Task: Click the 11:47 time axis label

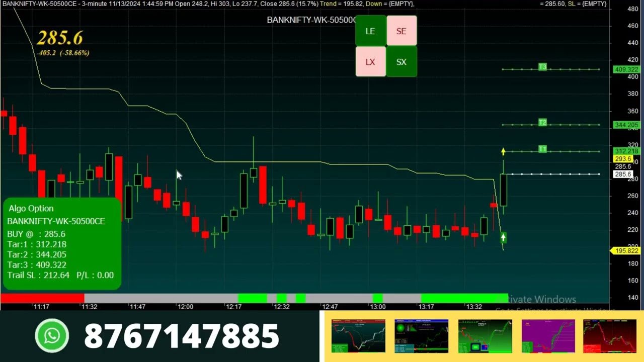Action: tap(137, 307)
